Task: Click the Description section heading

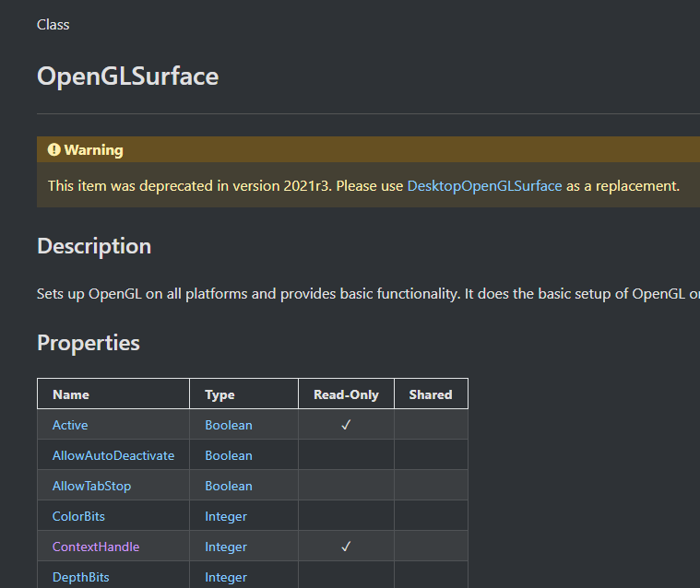Action: (94, 246)
